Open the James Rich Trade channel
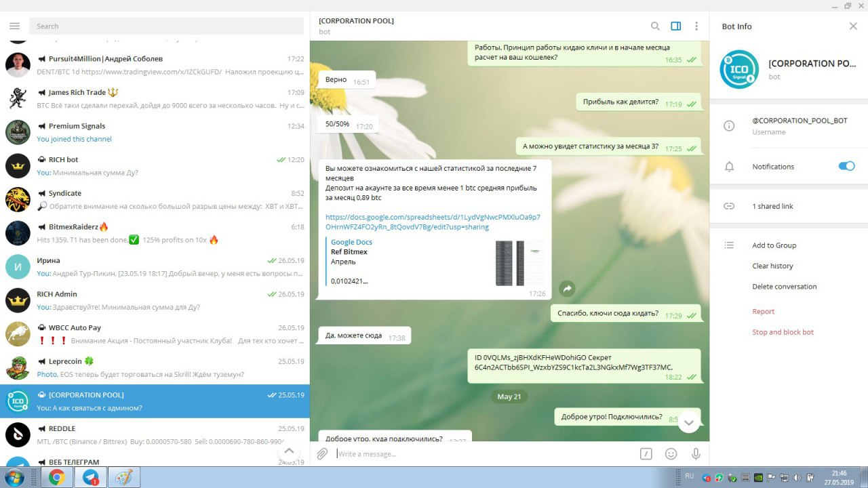Screen dimensions: 868x488 point(155,98)
